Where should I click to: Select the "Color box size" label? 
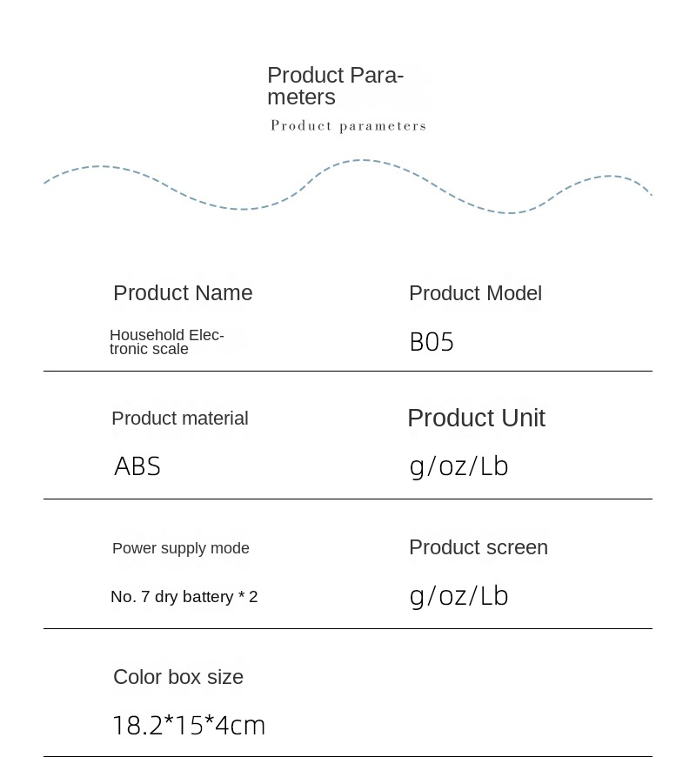[x=178, y=677]
